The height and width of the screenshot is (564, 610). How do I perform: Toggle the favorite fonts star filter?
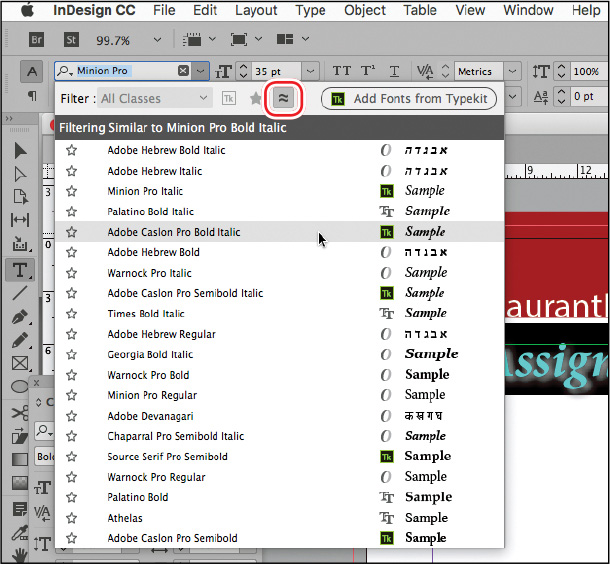click(x=256, y=98)
